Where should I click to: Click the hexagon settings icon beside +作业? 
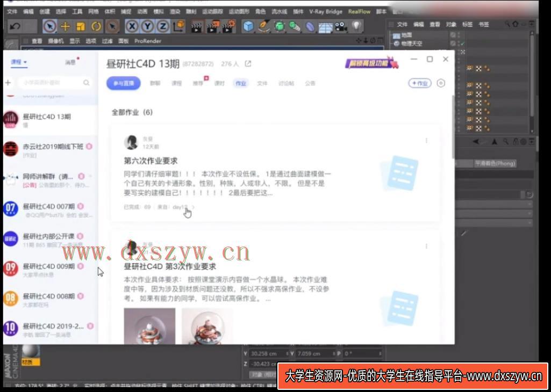pyautogui.click(x=441, y=83)
